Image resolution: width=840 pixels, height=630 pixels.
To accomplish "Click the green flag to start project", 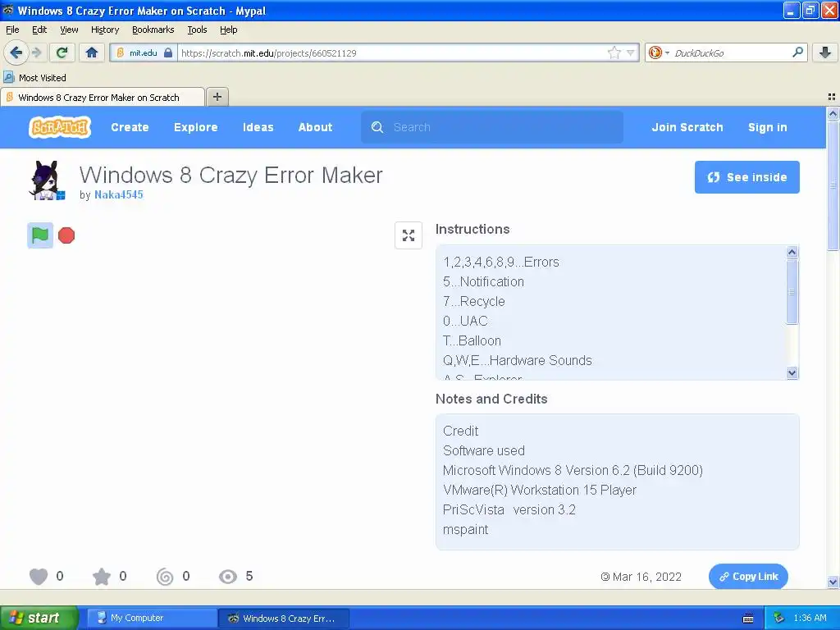I will 40,235.
